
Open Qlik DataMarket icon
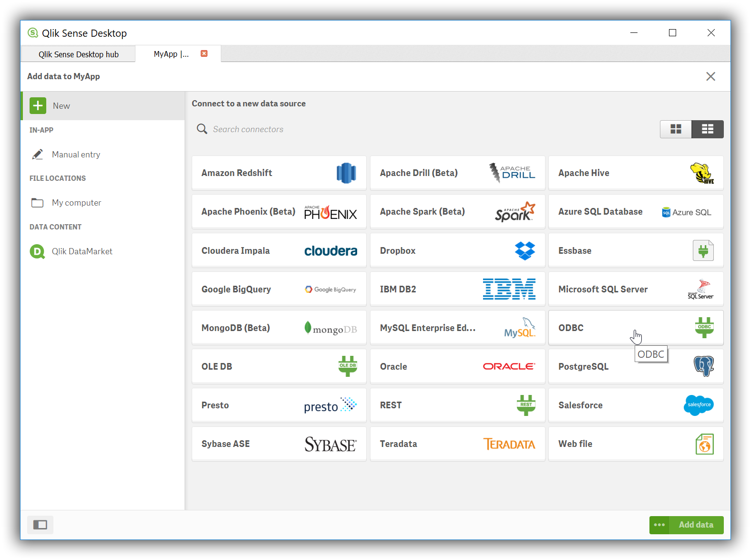click(x=37, y=251)
